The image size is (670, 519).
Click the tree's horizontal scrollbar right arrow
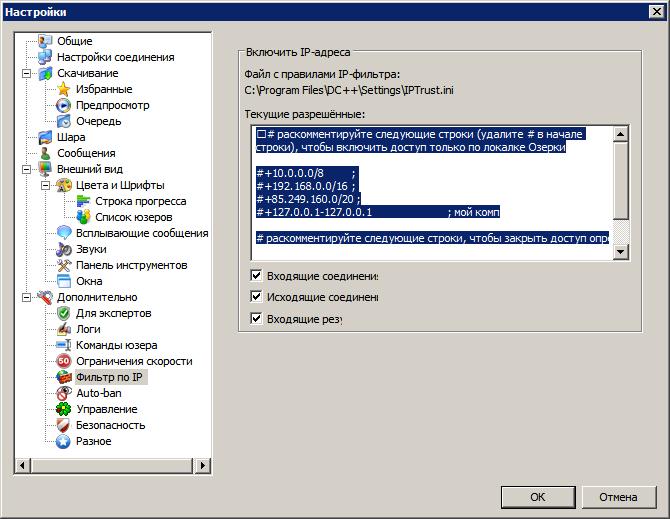point(204,465)
